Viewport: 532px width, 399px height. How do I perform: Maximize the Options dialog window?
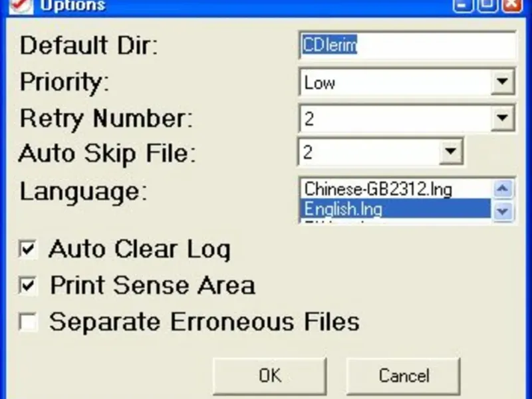click(x=487, y=5)
